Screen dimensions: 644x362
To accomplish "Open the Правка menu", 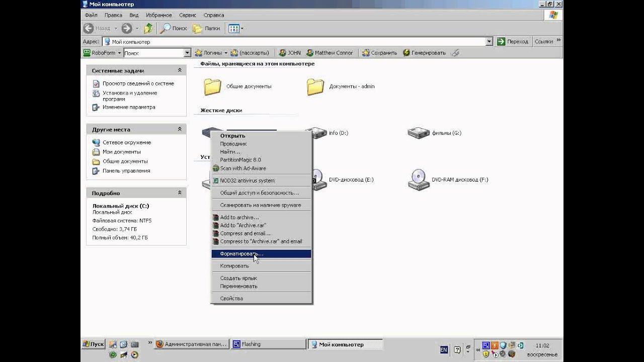I will click(113, 15).
